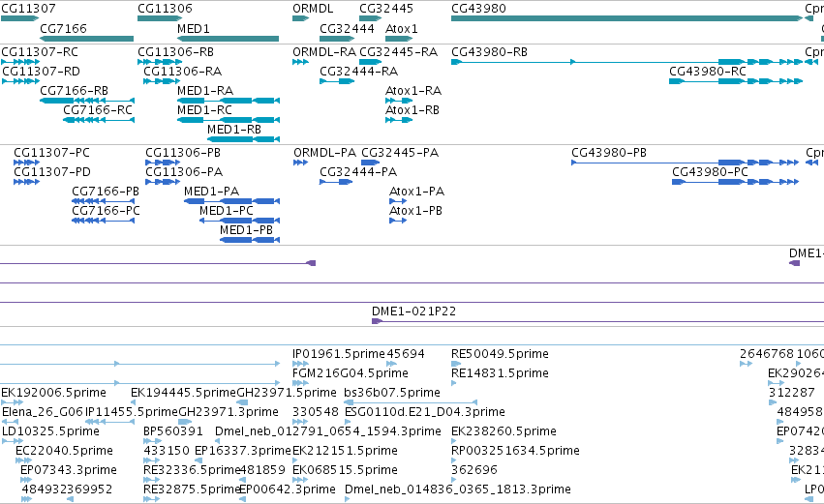This screenshot has width=824, height=504.
Task: Select the MED1-PC protein label
Action: [x=227, y=211]
